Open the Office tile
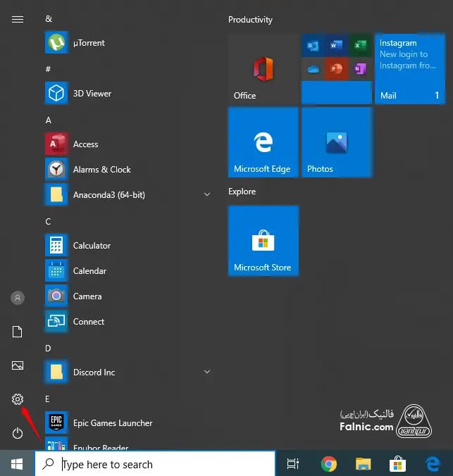This screenshot has height=476, width=453. (x=263, y=68)
